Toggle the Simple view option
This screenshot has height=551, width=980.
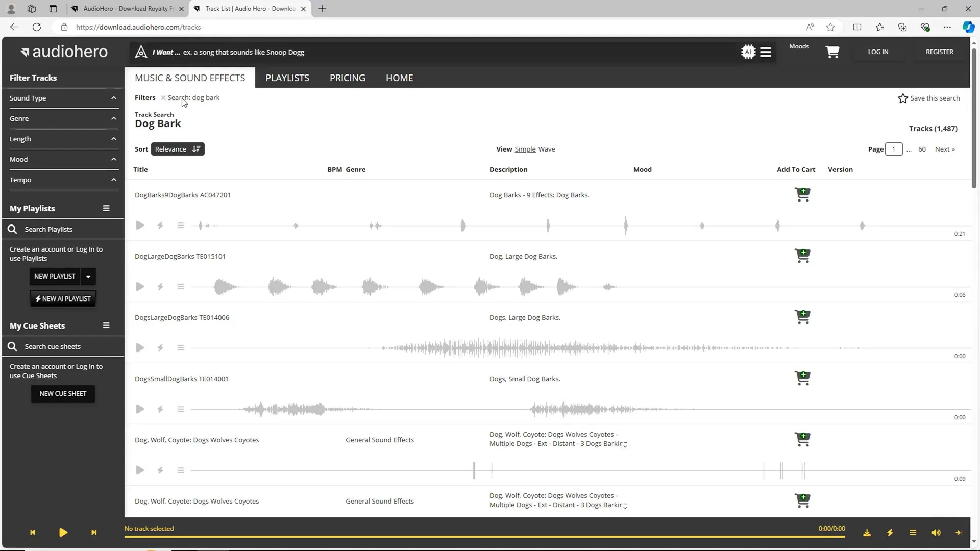tap(525, 148)
